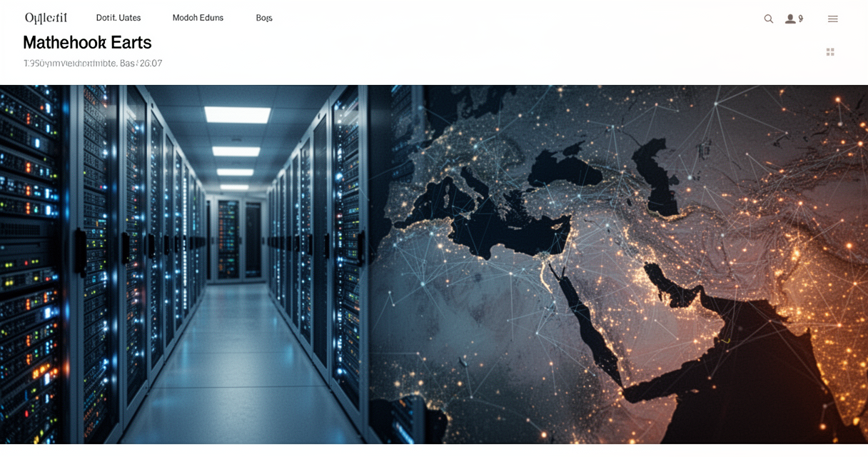The height and width of the screenshot is (457, 868).
Task: Click the nearest ceiling light panel in the server room
Action: click(238, 114)
